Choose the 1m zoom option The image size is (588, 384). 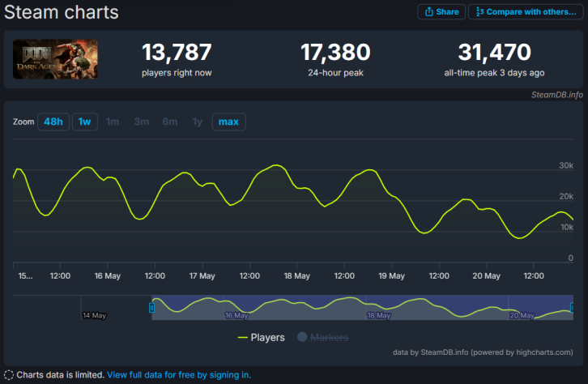(x=113, y=122)
